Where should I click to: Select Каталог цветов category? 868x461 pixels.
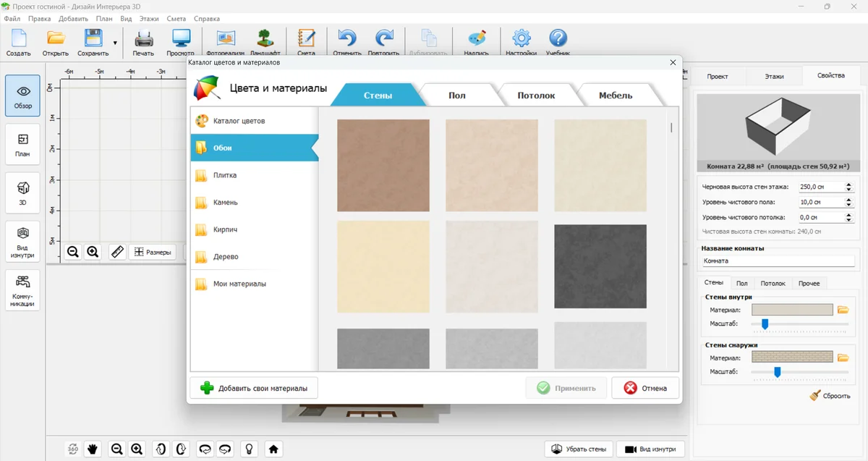point(253,121)
